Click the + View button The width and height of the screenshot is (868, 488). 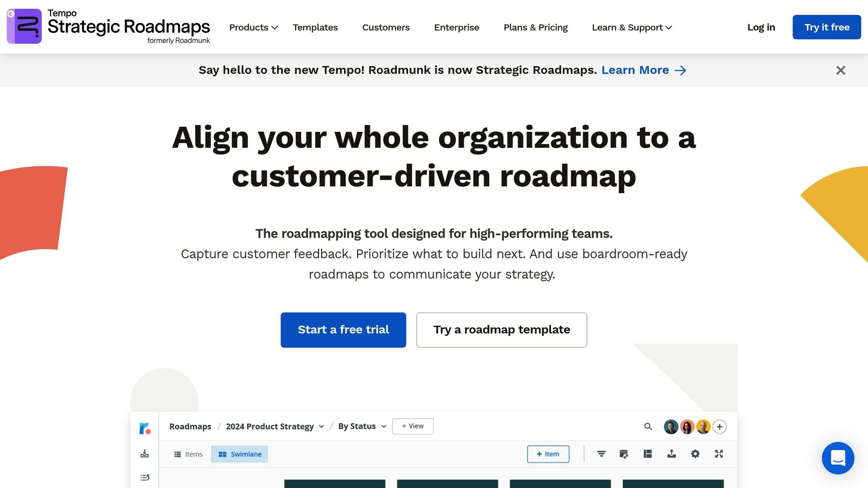pyautogui.click(x=413, y=426)
